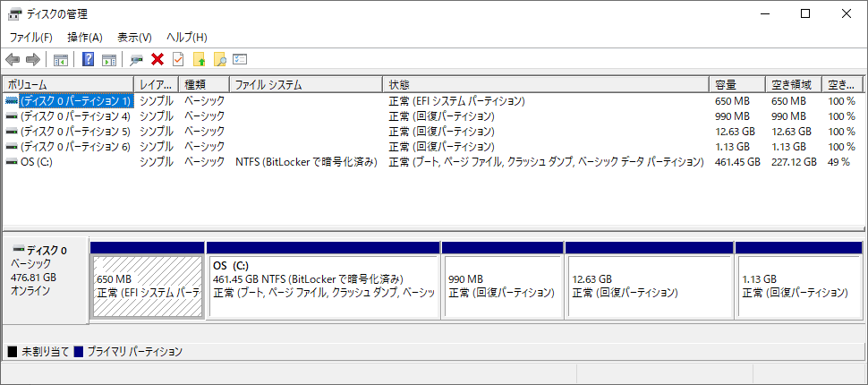The width and height of the screenshot is (868, 385).
Task: Open Help with the blue question mark icon
Action: (x=88, y=59)
